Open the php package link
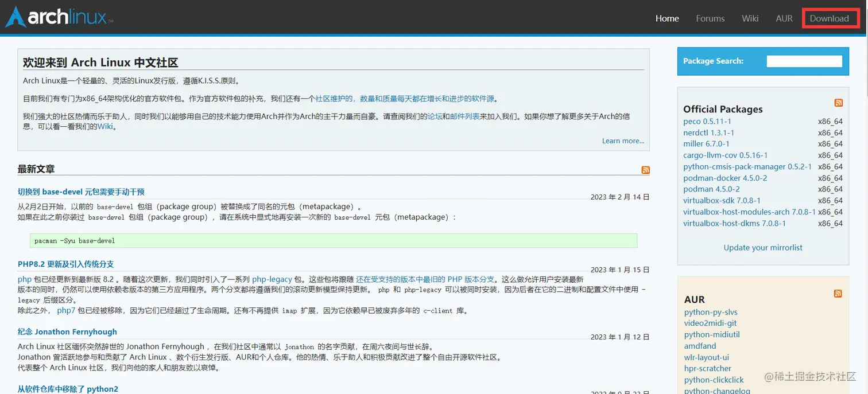Viewport: 868px width, 394px height. [25, 279]
